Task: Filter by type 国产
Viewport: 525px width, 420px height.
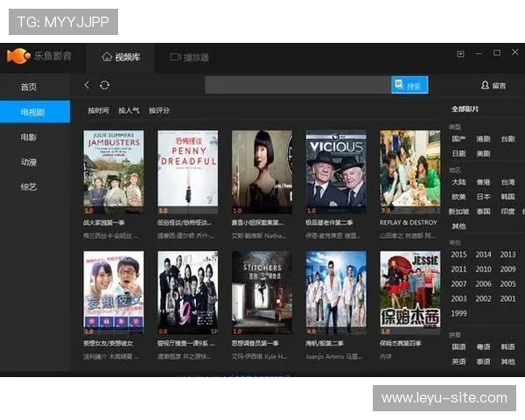Action: (458, 138)
